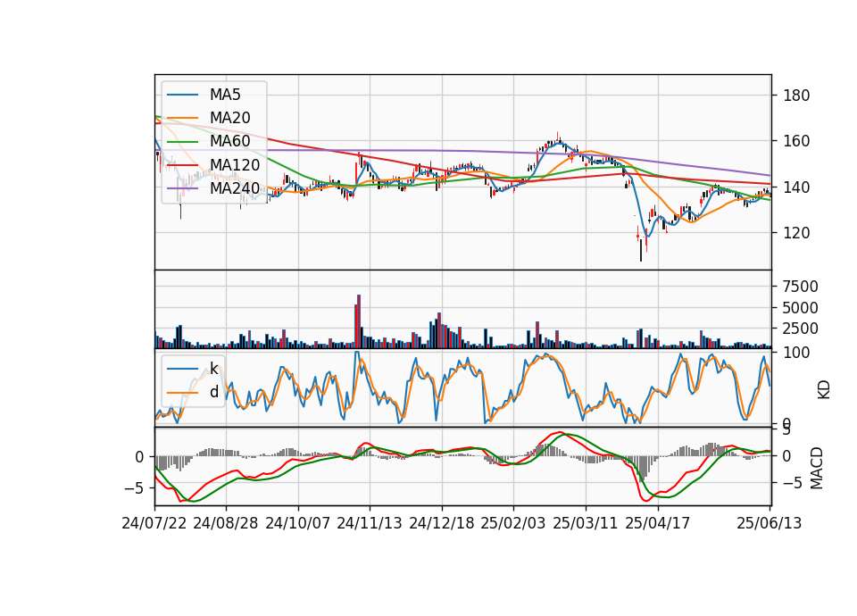Click the red MA120 legend line sample
Image resolution: width=857 pixels, height=616 pixels.
click(x=182, y=164)
